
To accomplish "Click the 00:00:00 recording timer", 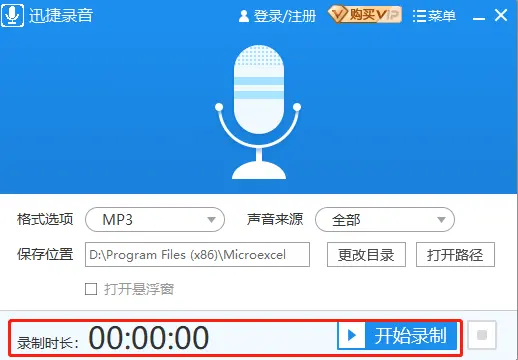I will [x=149, y=338].
